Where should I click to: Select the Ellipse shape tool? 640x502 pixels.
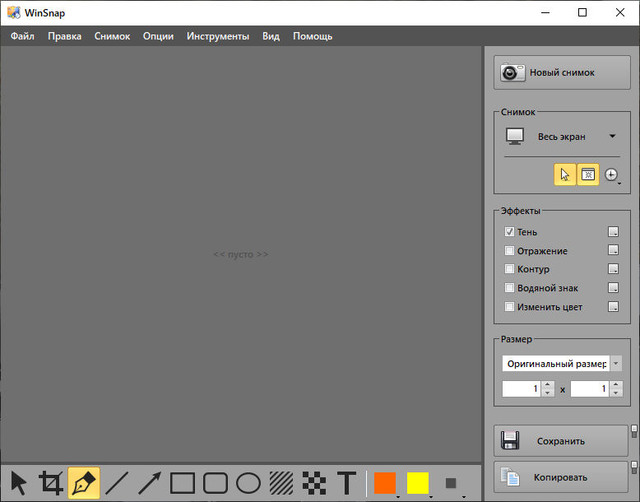[x=248, y=484]
